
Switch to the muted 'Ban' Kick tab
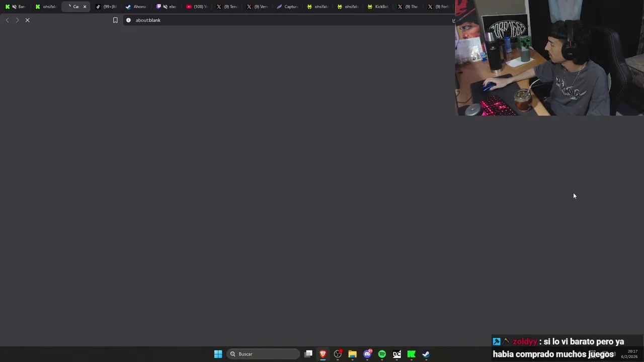[x=15, y=7]
